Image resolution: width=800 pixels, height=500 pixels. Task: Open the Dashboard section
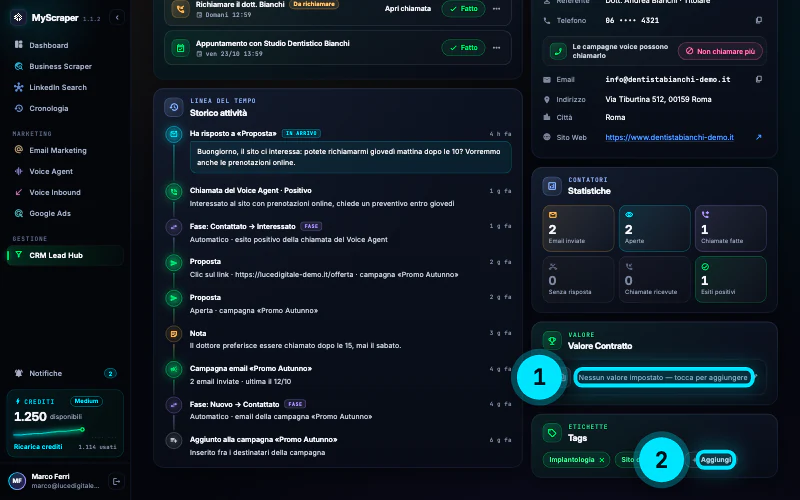(48, 45)
